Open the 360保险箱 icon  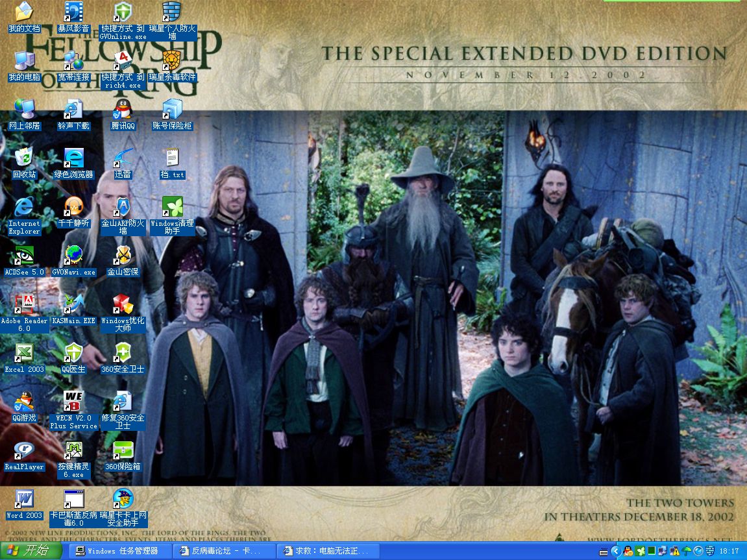click(x=123, y=456)
